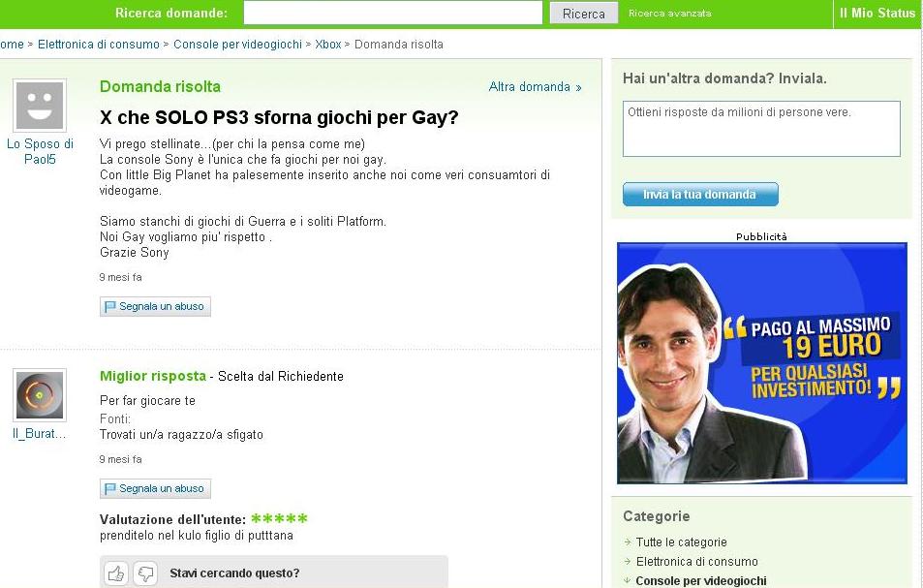The height and width of the screenshot is (588, 923).
Task: Click the five-star user rating
Action: pyautogui.click(x=279, y=519)
